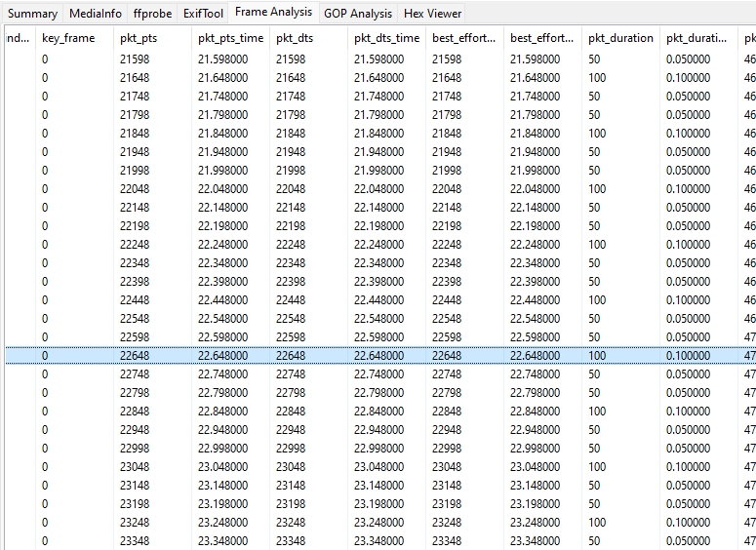Open the GOP Analysis tab
Screen dimensions: 756x550
tap(357, 14)
